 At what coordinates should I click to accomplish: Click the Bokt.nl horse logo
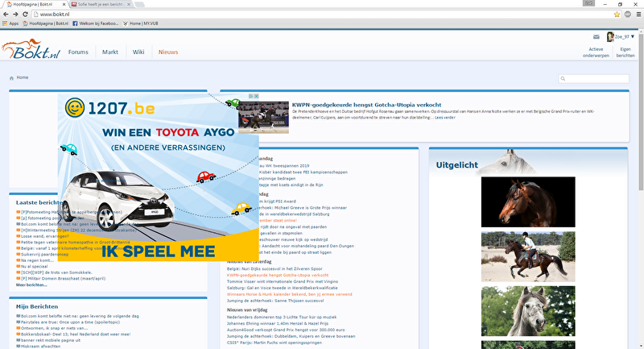pyautogui.click(x=31, y=50)
